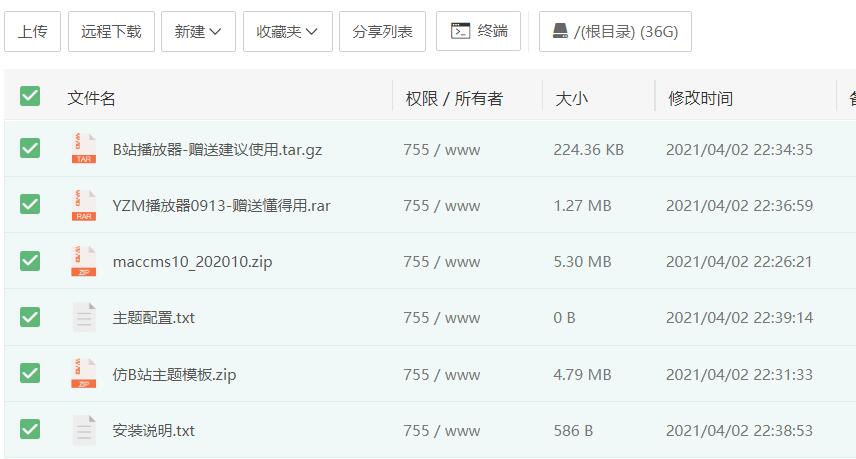This screenshot has width=856, height=459.
Task: Uncheck the 主题配置.txt row checkbox
Action: 30,317
